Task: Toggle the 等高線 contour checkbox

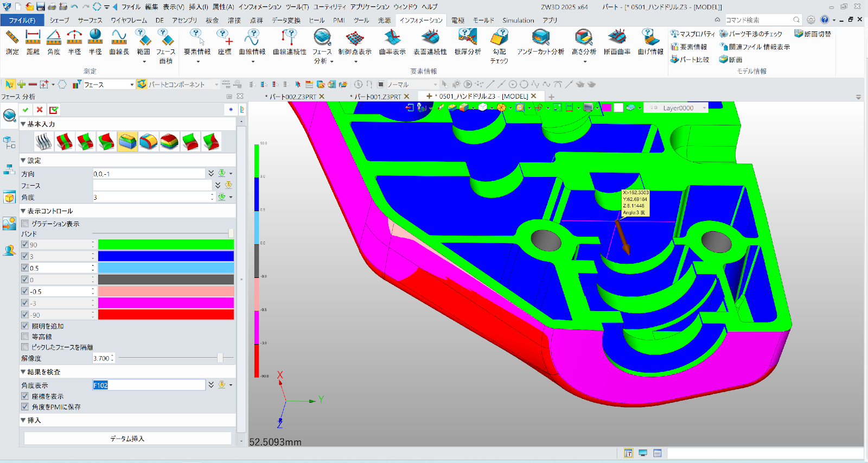Action: tap(25, 337)
